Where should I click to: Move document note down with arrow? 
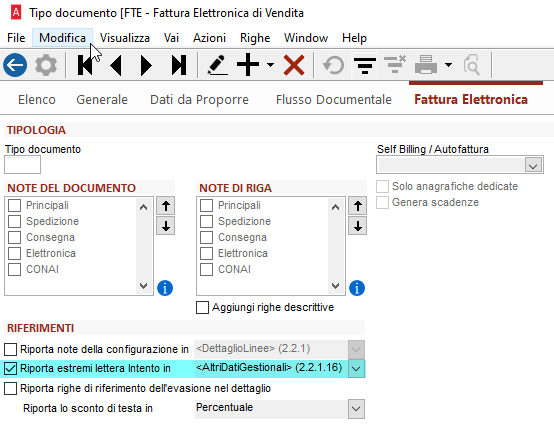click(x=166, y=226)
